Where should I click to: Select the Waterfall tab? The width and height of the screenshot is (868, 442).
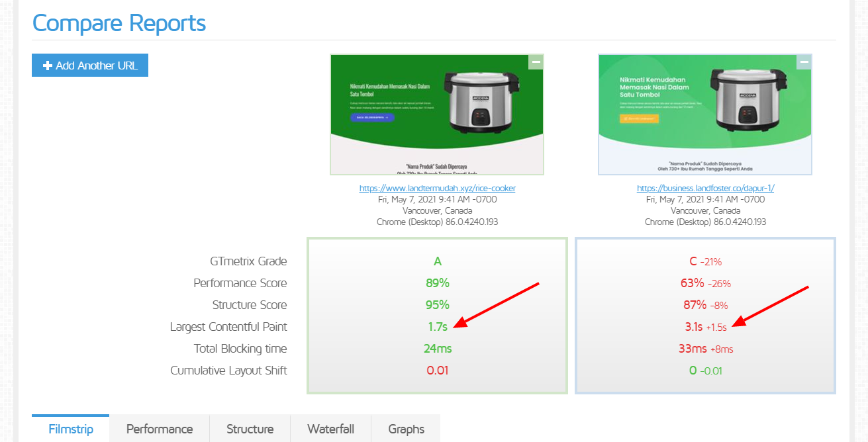point(330,429)
